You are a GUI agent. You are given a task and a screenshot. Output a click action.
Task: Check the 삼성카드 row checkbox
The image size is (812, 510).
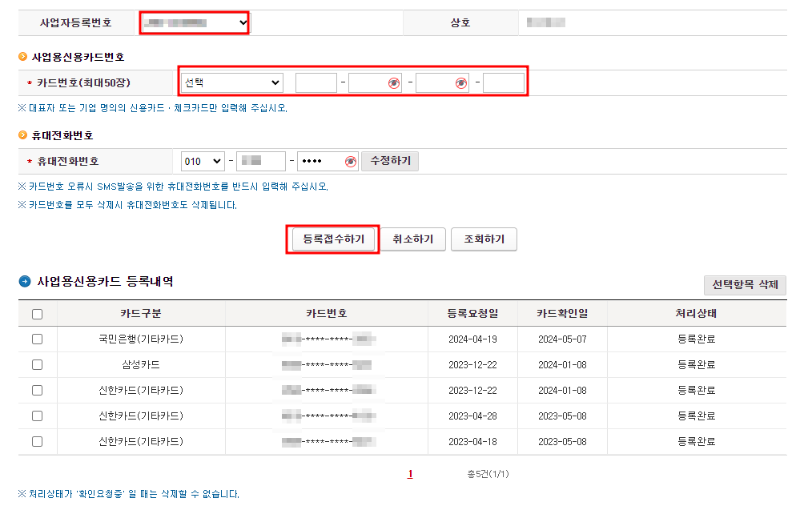coord(37,364)
